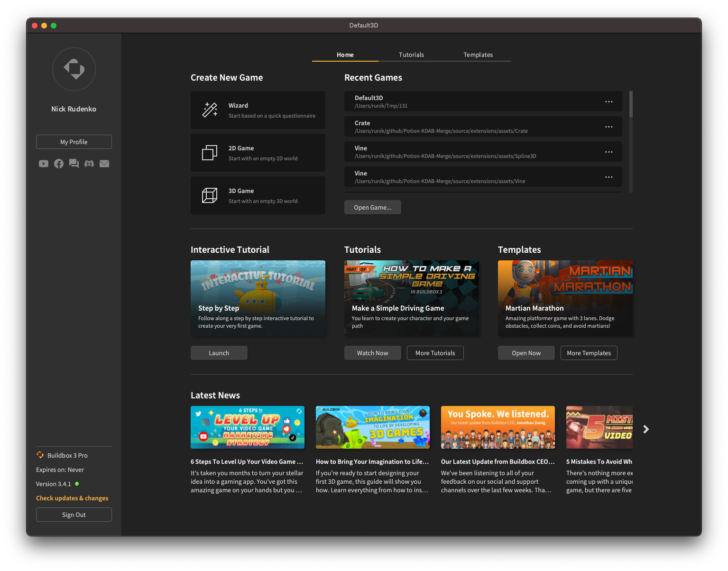Image resolution: width=728 pixels, height=571 pixels.
Task: Open recent game Crate
Action: pos(483,127)
